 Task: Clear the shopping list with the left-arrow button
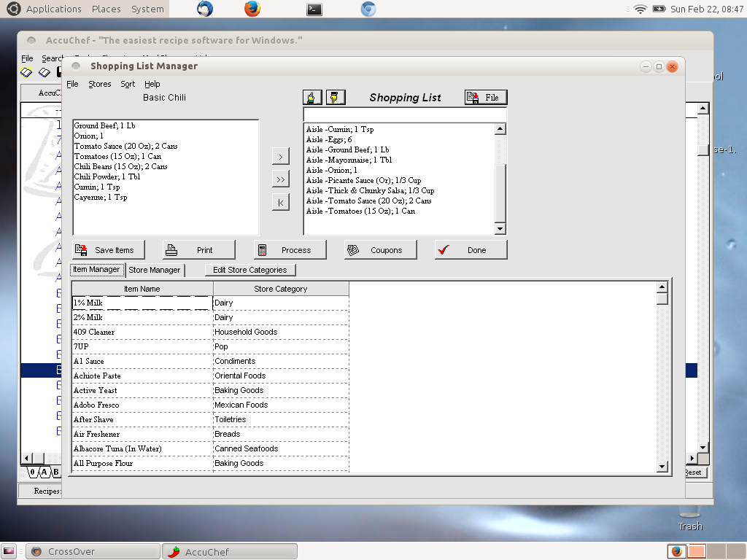coord(281,202)
